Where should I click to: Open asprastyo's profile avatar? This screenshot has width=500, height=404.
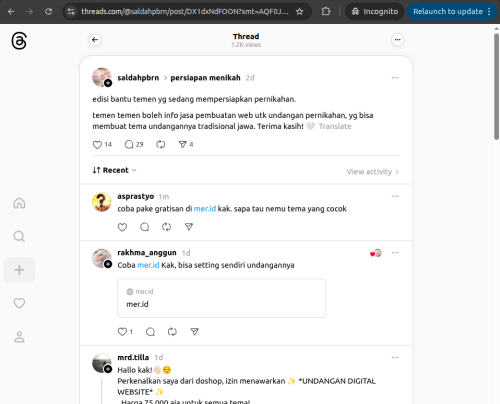(102, 202)
